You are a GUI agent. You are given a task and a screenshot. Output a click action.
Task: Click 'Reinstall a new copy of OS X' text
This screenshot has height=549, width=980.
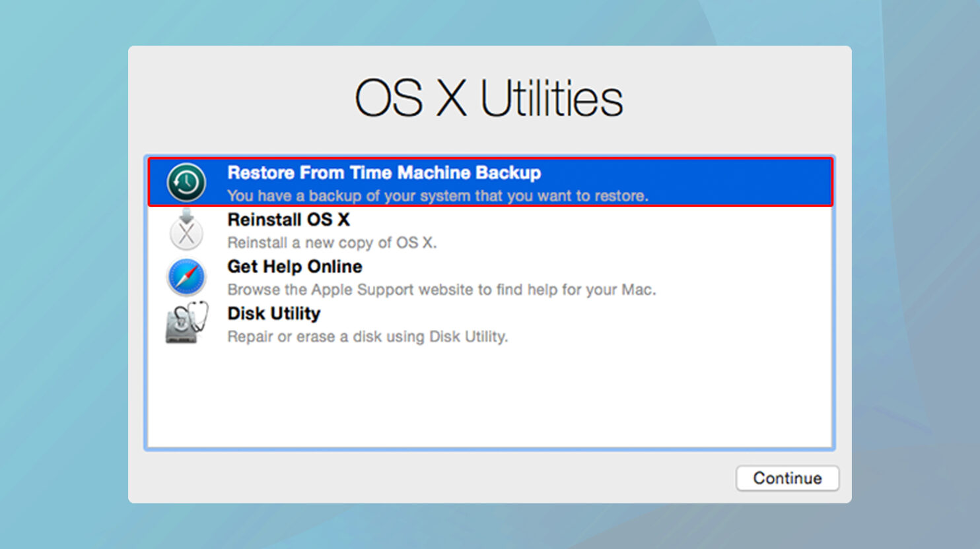click(332, 243)
